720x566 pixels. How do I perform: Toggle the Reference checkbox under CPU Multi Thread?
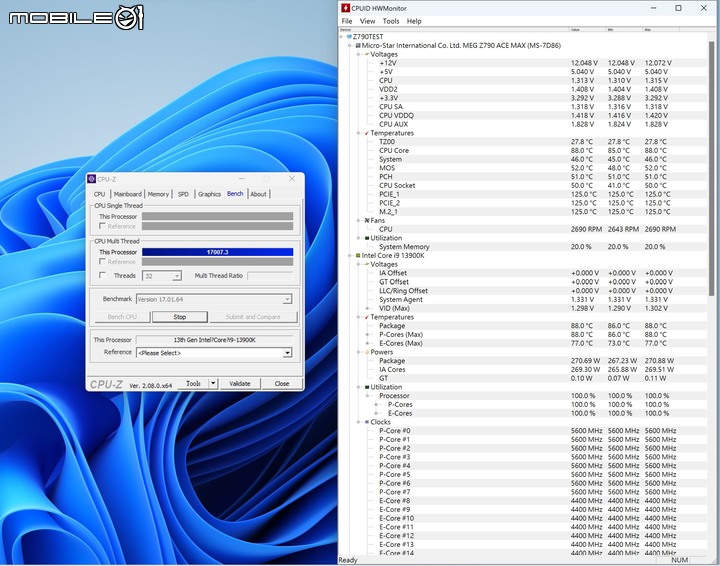[102, 261]
